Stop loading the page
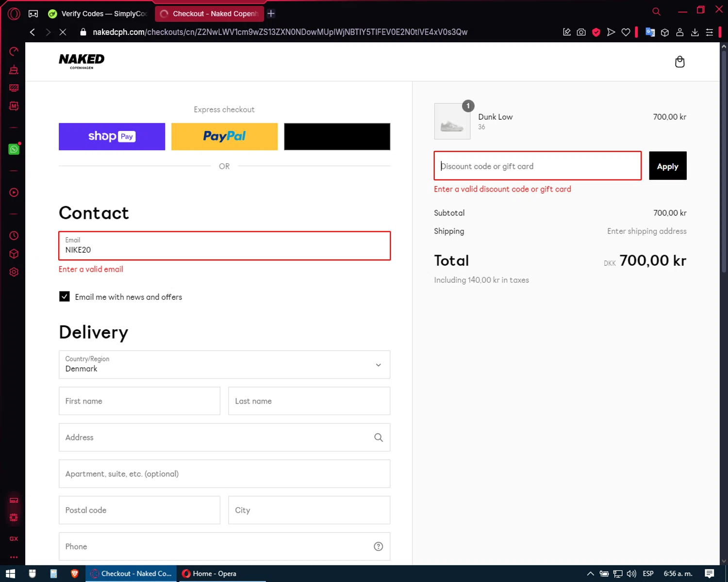Screen dimensions: 728x582 click(63, 32)
